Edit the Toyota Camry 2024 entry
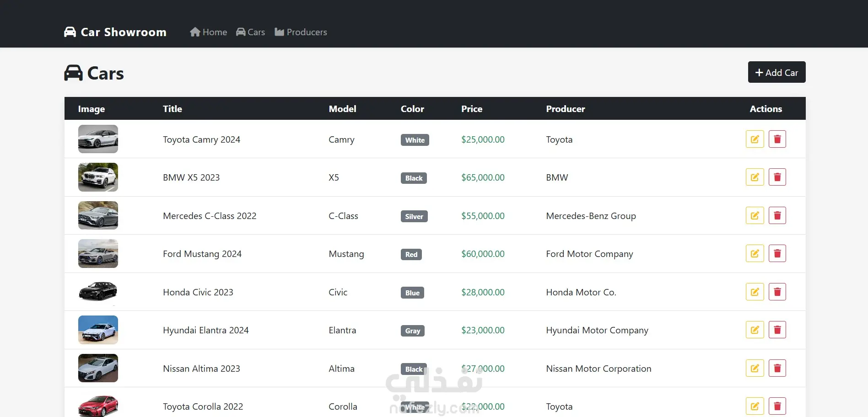This screenshot has height=417, width=868. click(755, 139)
